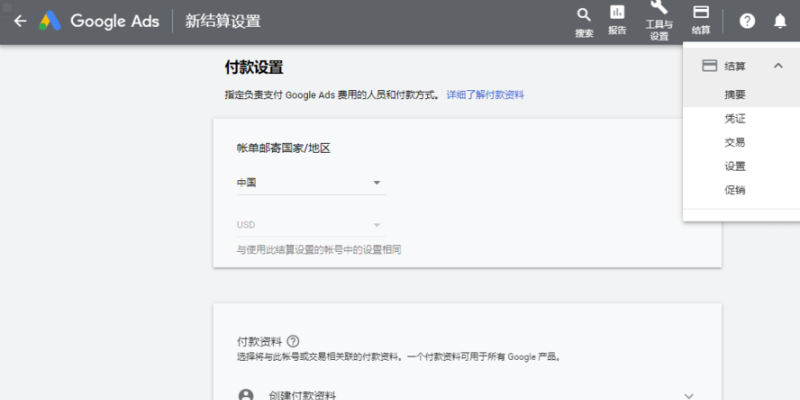The height and width of the screenshot is (400, 800).
Task: Go back using the left arrow
Action: pos(20,21)
